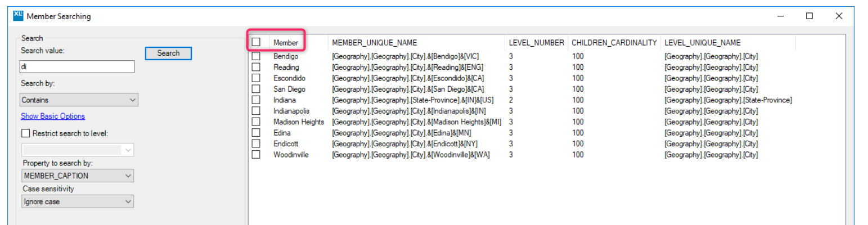Viewport: 868px width, 225px height.
Task: Check the box next to Bendigo
Action: pyautogui.click(x=256, y=56)
